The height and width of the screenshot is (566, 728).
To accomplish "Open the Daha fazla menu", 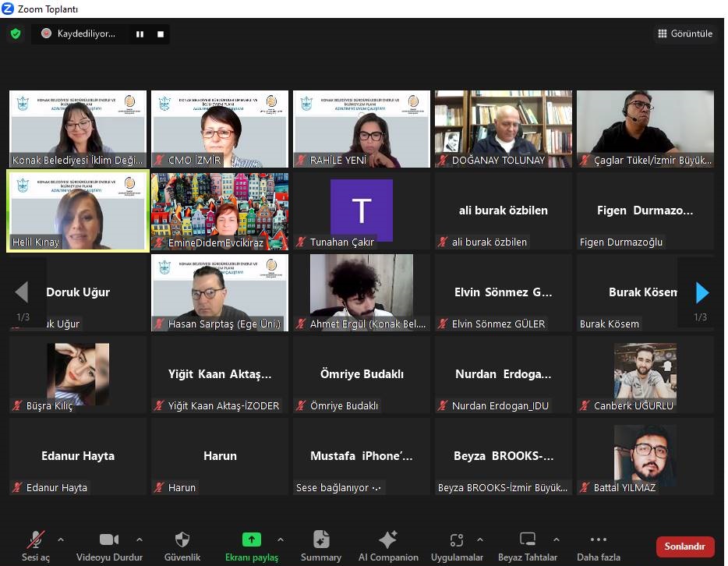I will (599, 546).
